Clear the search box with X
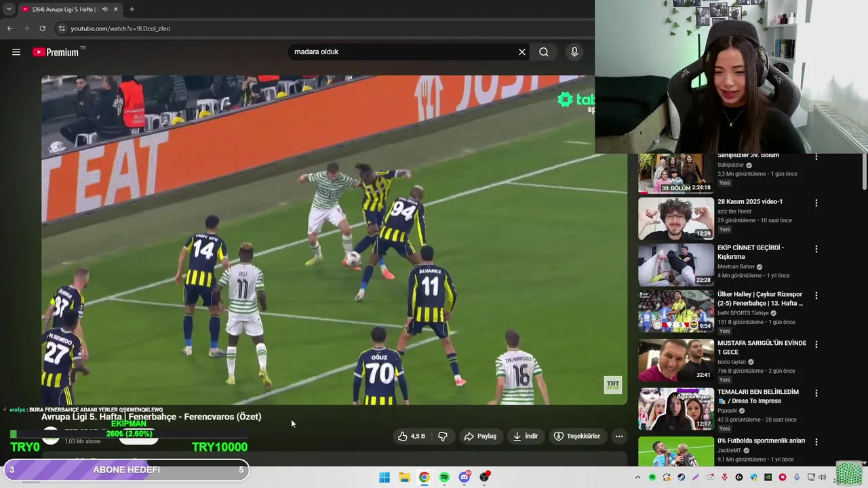The height and width of the screenshot is (488, 868). click(x=522, y=52)
